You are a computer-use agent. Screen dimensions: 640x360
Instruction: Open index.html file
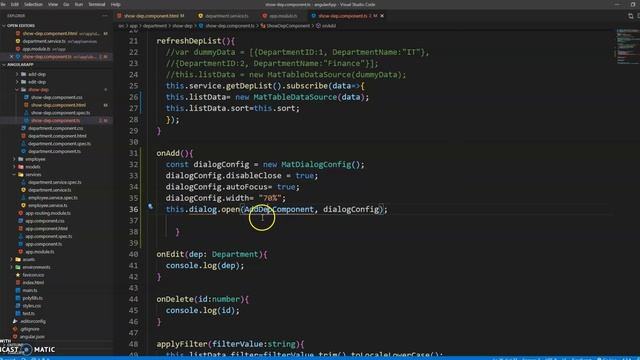tap(33, 283)
